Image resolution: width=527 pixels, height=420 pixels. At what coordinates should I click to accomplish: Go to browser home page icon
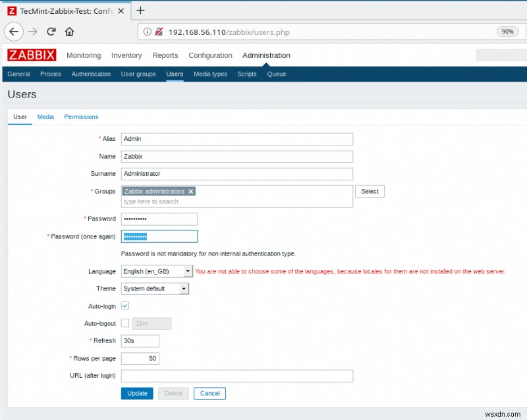pyautogui.click(x=69, y=32)
